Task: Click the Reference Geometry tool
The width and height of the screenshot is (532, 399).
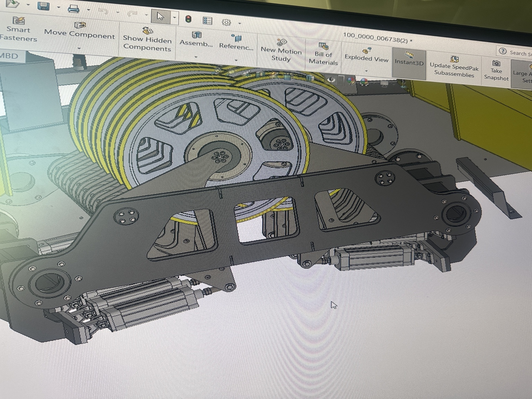Action: (x=236, y=43)
